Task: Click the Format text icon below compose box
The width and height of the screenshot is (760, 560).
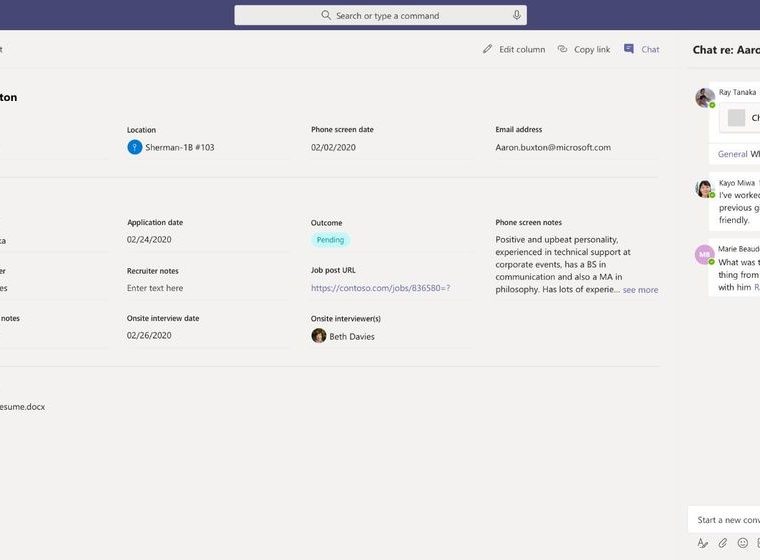Action: [703, 543]
